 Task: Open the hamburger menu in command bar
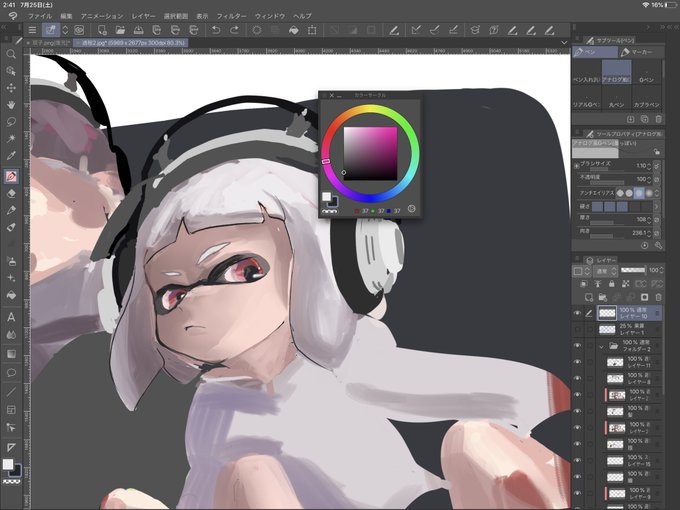coord(32,30)
